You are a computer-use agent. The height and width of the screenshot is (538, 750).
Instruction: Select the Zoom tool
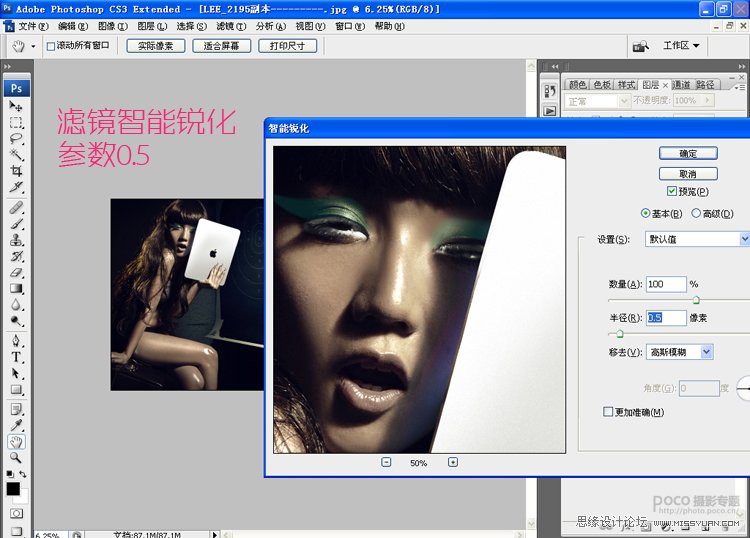coord(16,458)
